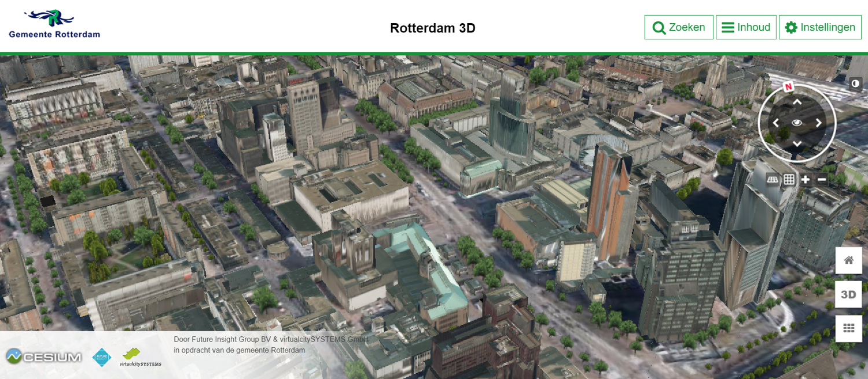868x379 pixels.
Task: Click the Gemeente Rotterdam logo
Action: pyautogui.click(x=54, y=24)
